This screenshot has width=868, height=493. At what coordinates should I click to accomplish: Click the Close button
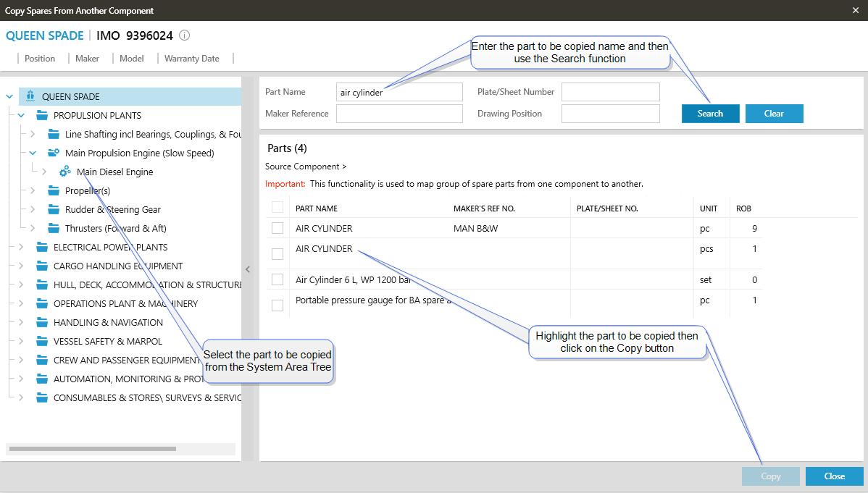point(834,476)
